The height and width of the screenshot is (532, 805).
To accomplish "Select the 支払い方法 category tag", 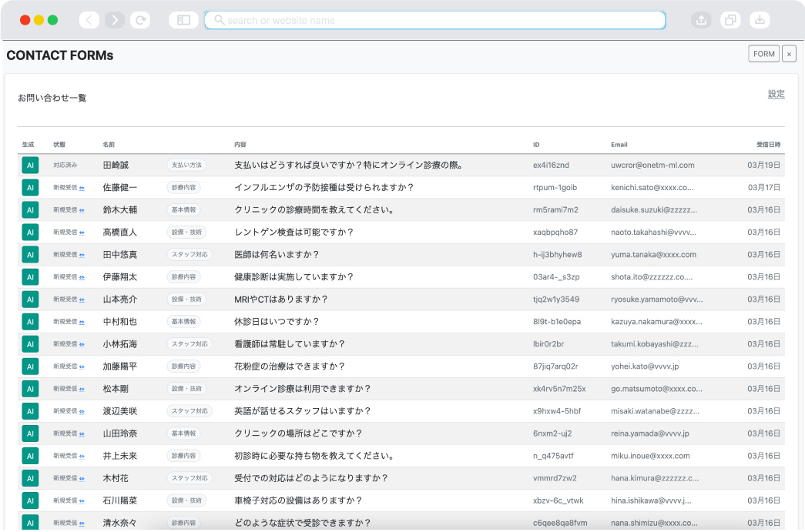I will (x=186, y=166).
